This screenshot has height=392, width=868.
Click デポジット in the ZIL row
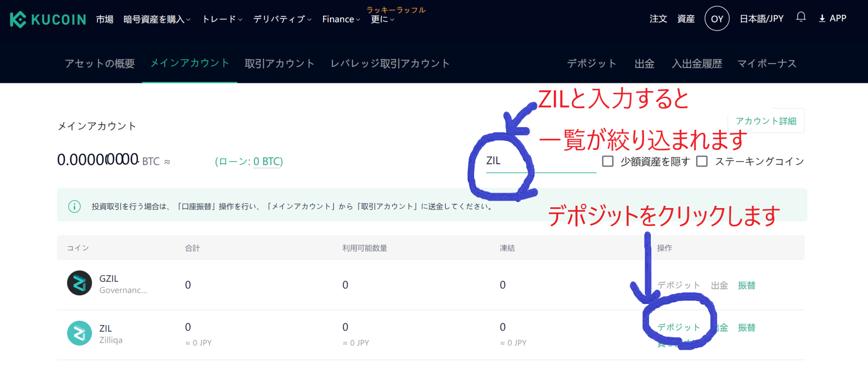678,327
